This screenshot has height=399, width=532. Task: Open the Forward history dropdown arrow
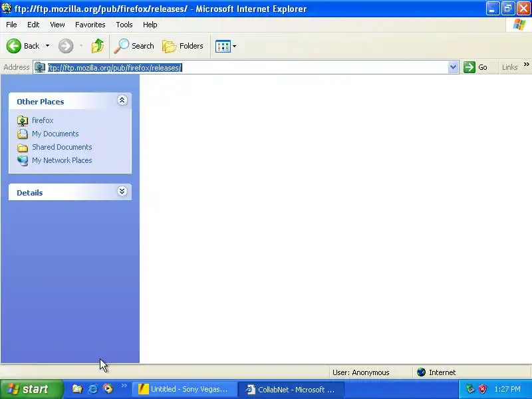81,46
